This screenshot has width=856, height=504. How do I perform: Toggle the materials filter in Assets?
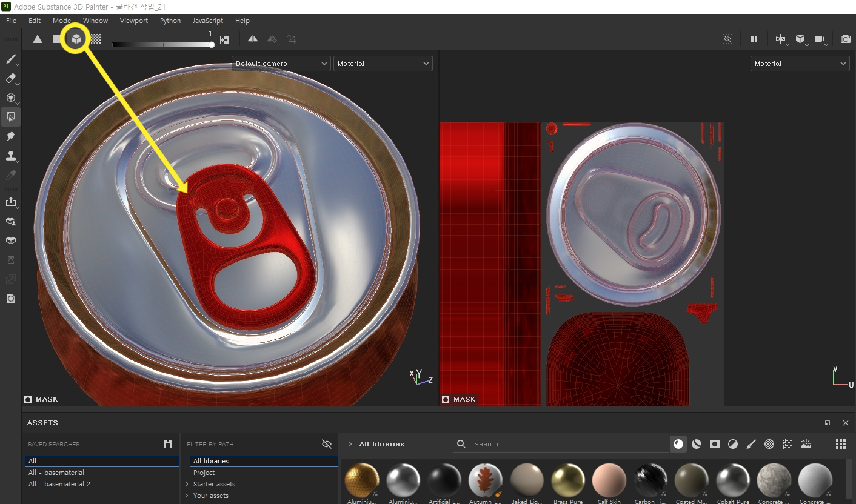tap(678, 444)
